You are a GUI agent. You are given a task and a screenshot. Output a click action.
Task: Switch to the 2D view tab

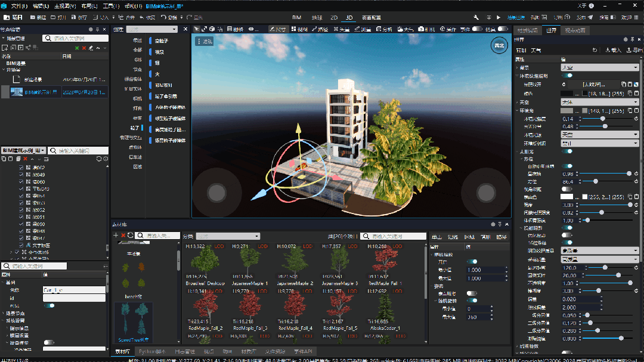pos(335,17)
